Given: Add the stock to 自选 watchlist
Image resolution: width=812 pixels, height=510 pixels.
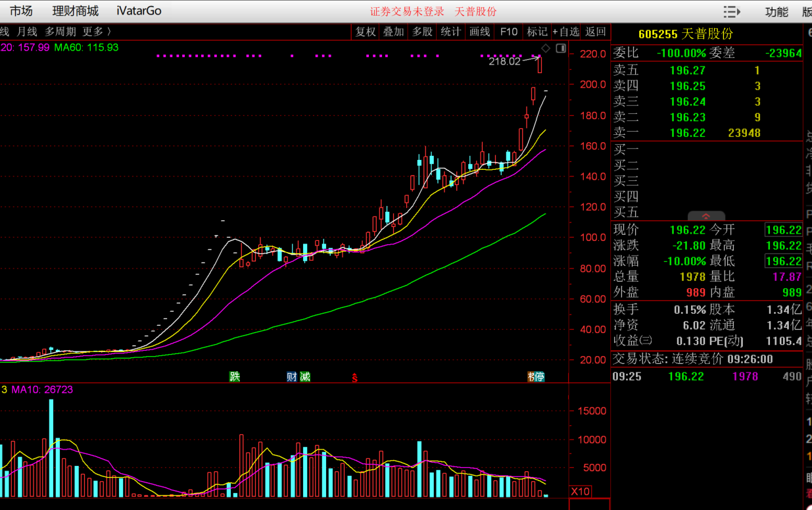Looking at the screenshot, I should 566,32.
